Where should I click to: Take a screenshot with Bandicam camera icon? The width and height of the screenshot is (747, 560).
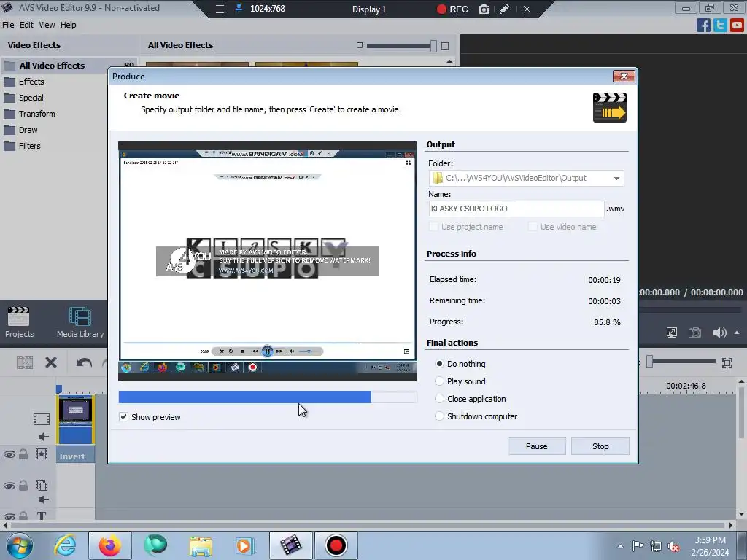click(484, 9)
